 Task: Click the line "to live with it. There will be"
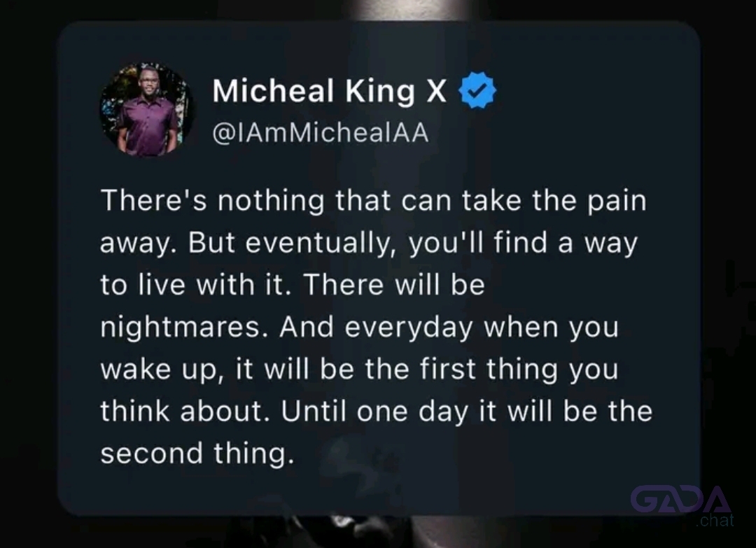coord(293,284)
